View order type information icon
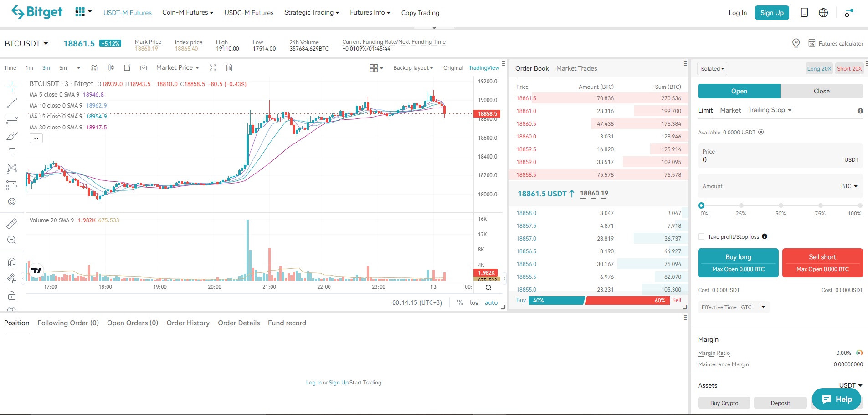 click(x=860, y=111)
